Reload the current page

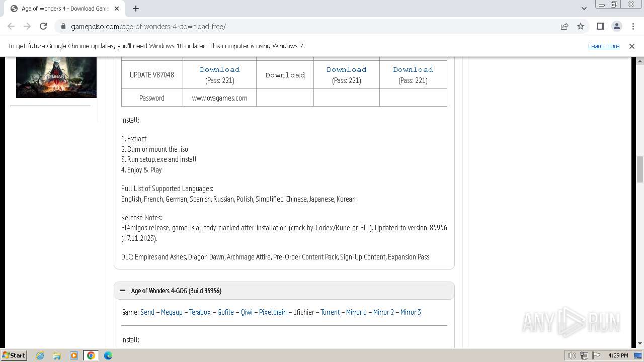(x=43, y=26)
